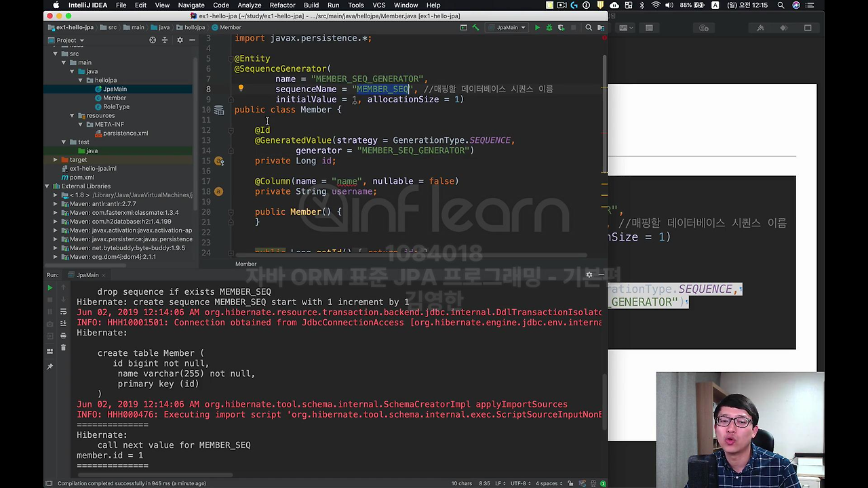Build project with the green hammer icon
This screenshot has height=488, width=868.
475,28
